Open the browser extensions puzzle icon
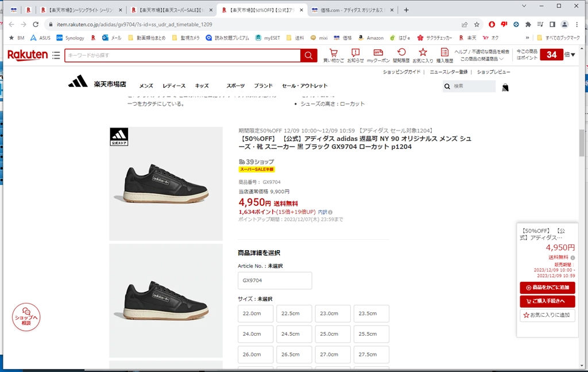Viewport: 588px width, 372px height. [528, 24]
